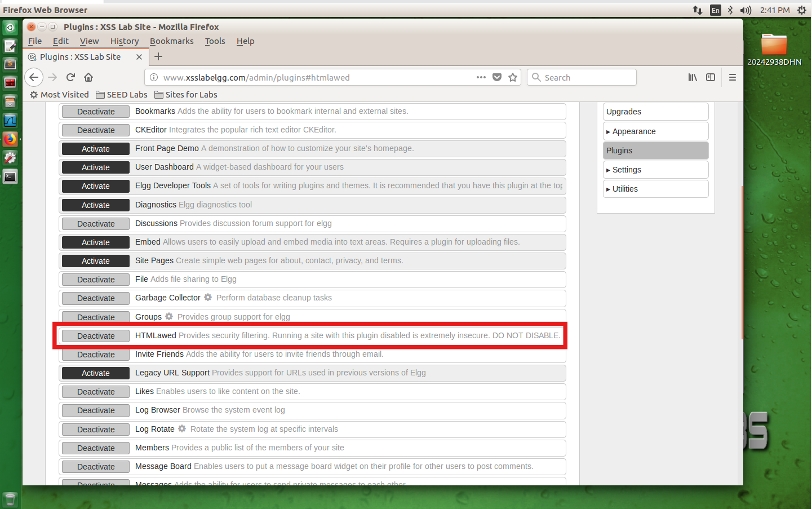The height and width of the screenshot is (509, 812).
Task: Click the network indicator in top panel
Action: (x=698, y=10)
